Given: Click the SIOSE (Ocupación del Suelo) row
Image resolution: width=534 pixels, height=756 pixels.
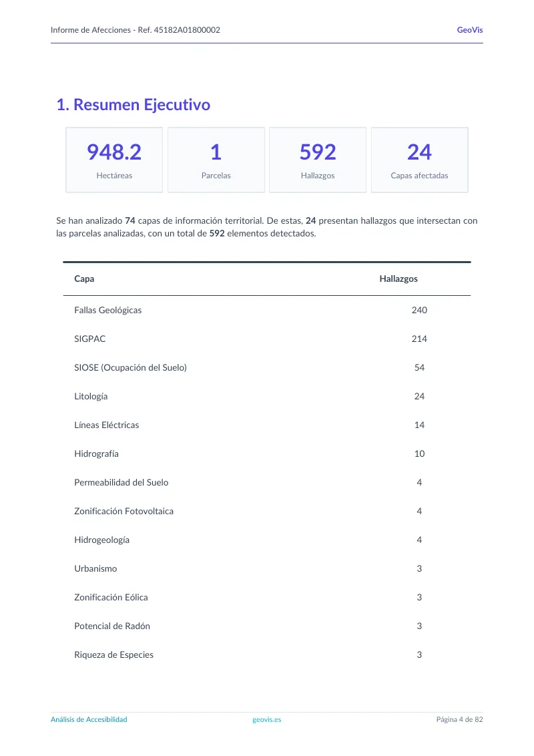Looking at the screenshot, I should click(267, 367).
